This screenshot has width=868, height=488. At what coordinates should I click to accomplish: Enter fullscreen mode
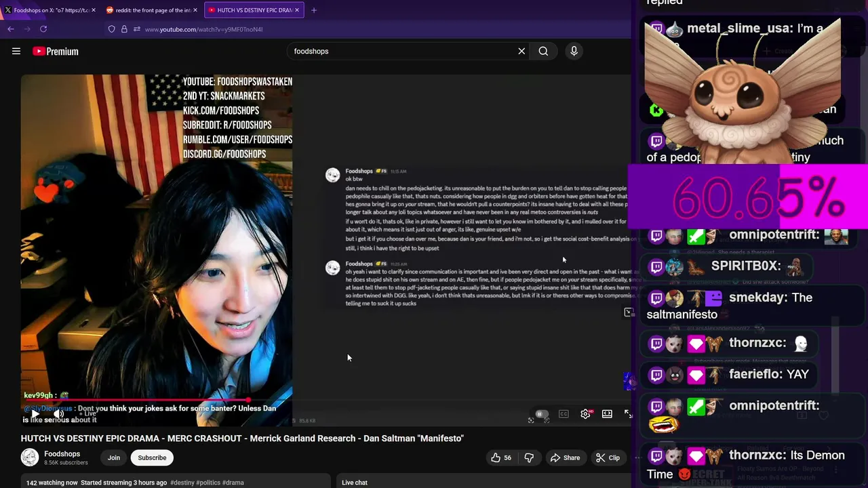tap(628, 414)
